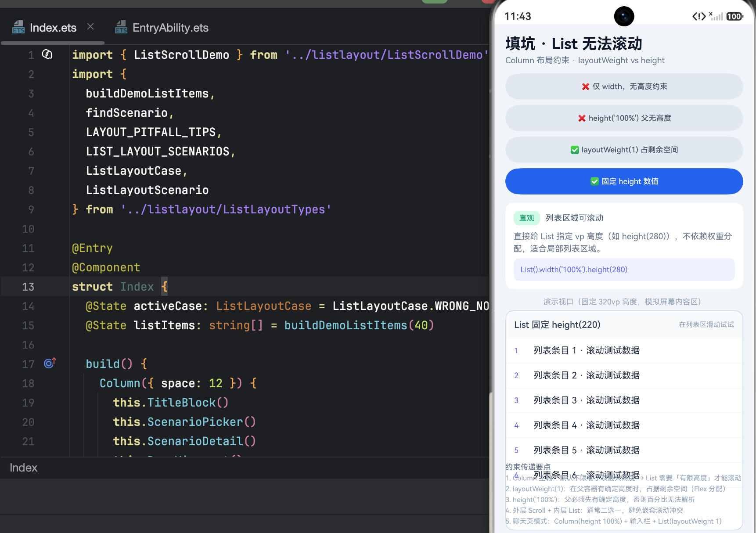Click list row 列表条目 4 · 滚动测试数据
Image resolution: width=756 pixels, height=533 pixels.
pos(624,425)
